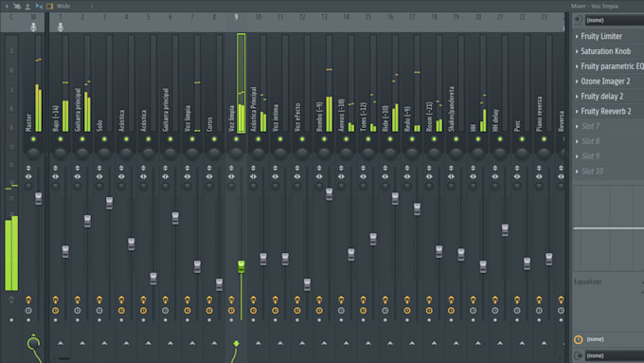Click the multi-touch control icon in mixer toolbar
This screenshot has width=644, height=363.
pos(17,7)
